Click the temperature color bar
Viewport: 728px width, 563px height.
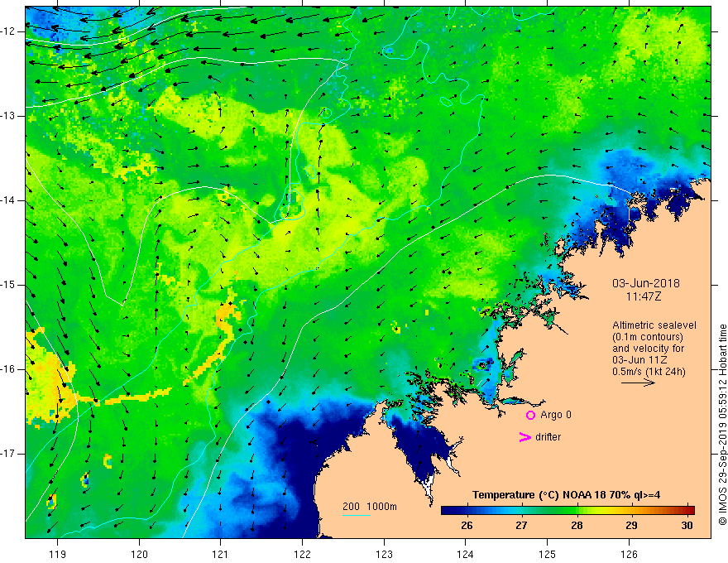pyautogui.click(x=568, y=510)
